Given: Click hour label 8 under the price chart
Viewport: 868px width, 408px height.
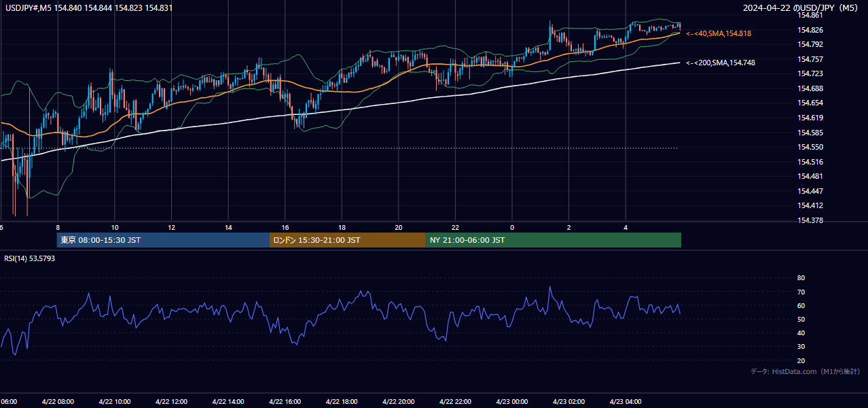Looking at the screenshot, I should [58, 227].
